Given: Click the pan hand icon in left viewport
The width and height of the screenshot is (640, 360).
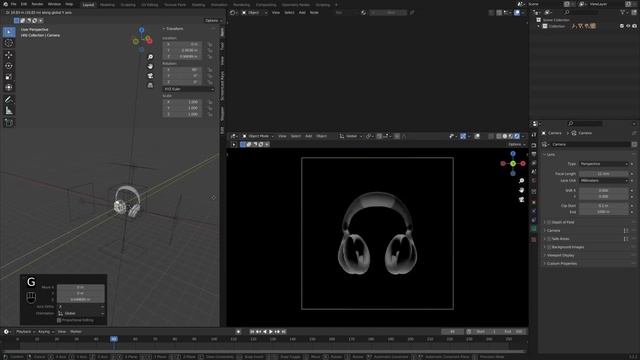Looking at the screenshot, I should [150, 66].
